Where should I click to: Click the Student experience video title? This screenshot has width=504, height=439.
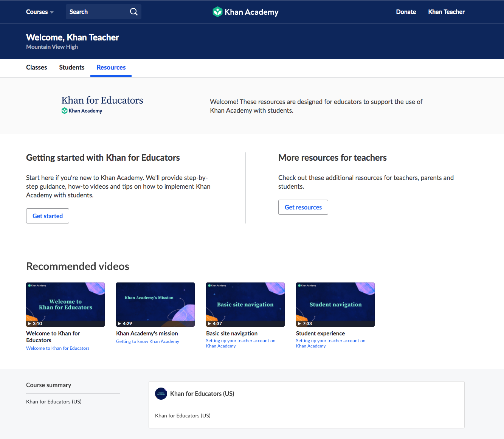pyautogui.click(x=321, y=334)
